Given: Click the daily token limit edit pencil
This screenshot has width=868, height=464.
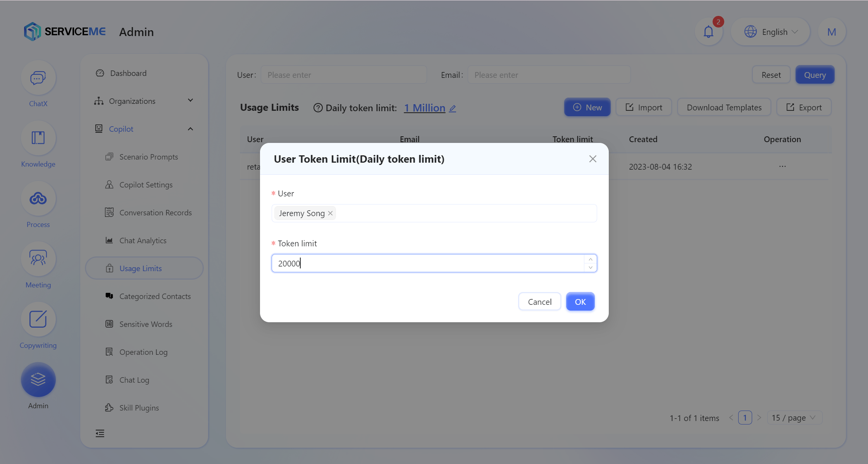Looking at the screenshot, I should 453,108.
